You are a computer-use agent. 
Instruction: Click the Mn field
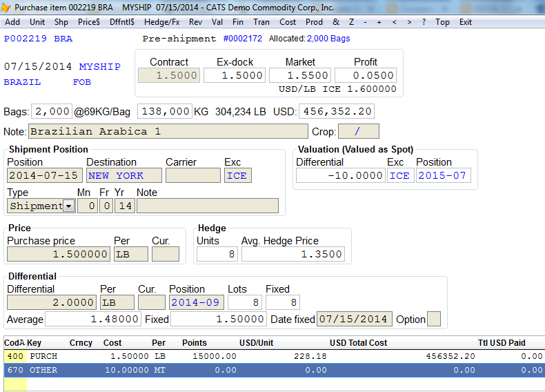click(x=88, y=206)
